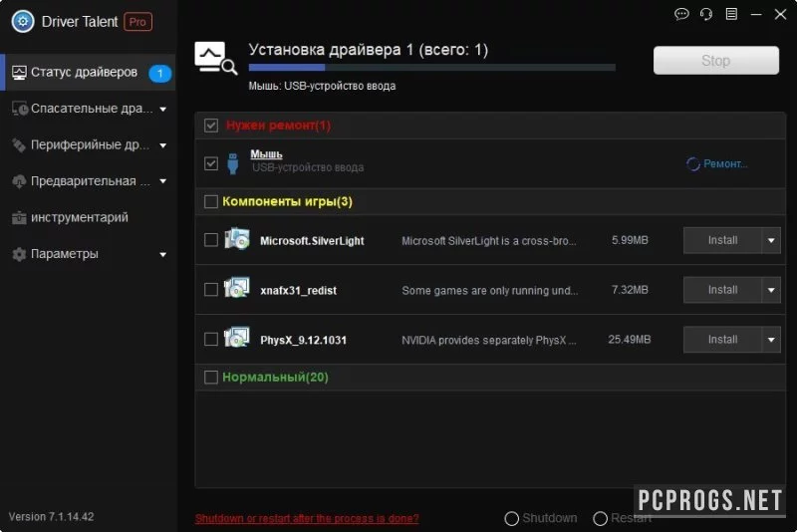This screenshot has height=532, width=797.
Task: Click the driver installation progress bar
Action: [x=432, y=67]
